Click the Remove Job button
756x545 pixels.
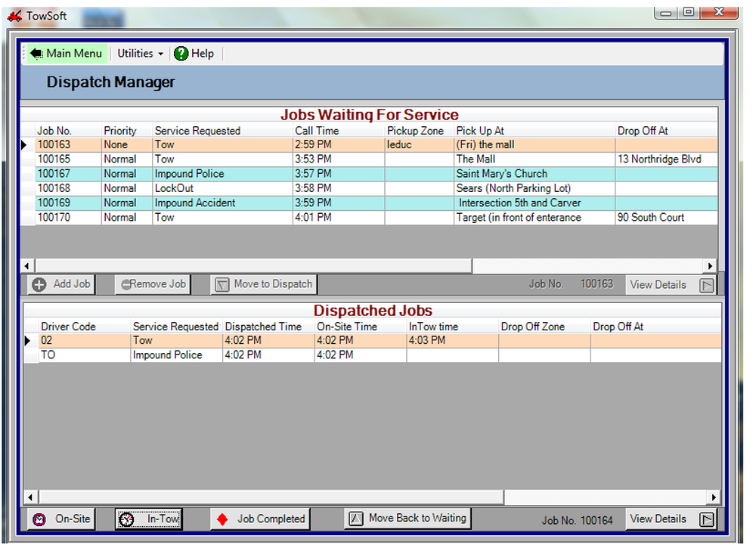coord(151,284)
